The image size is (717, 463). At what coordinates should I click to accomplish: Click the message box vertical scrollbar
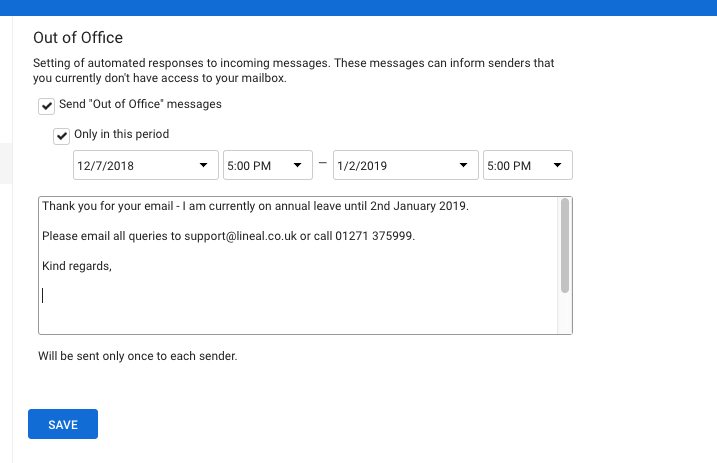tap(565, 246)
